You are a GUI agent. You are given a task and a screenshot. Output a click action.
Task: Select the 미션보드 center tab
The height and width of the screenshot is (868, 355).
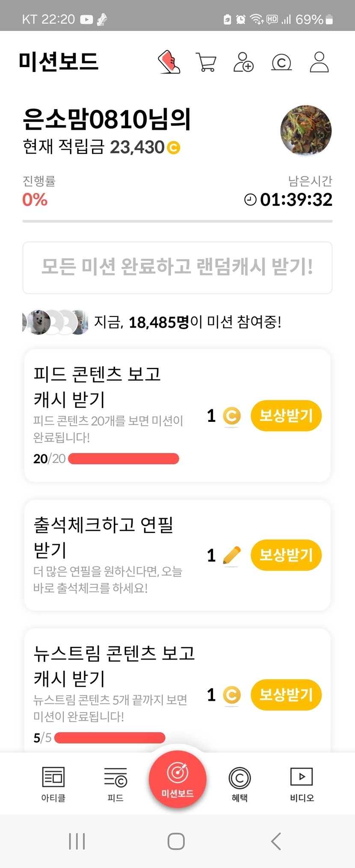[177, 779]
